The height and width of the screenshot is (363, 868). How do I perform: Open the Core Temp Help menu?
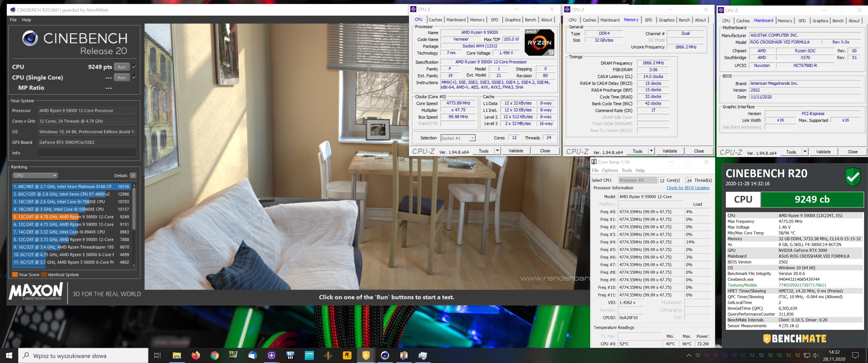pyautogui.click(x=640, y=170)
